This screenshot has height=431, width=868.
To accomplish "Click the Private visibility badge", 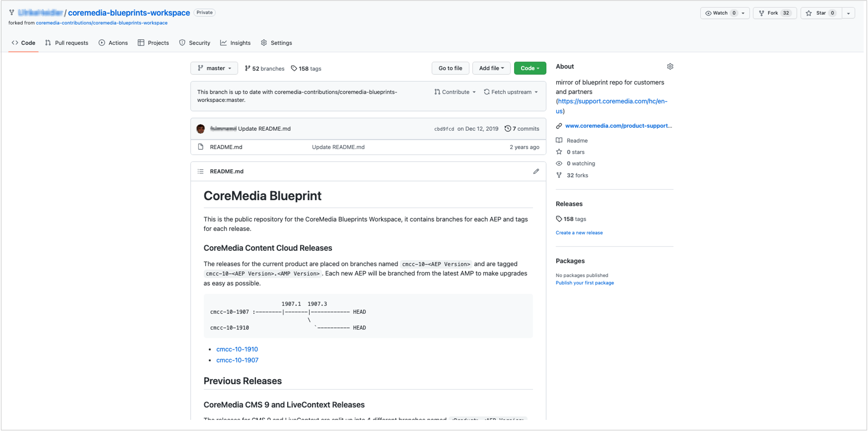I will click(x=204, y=13).
